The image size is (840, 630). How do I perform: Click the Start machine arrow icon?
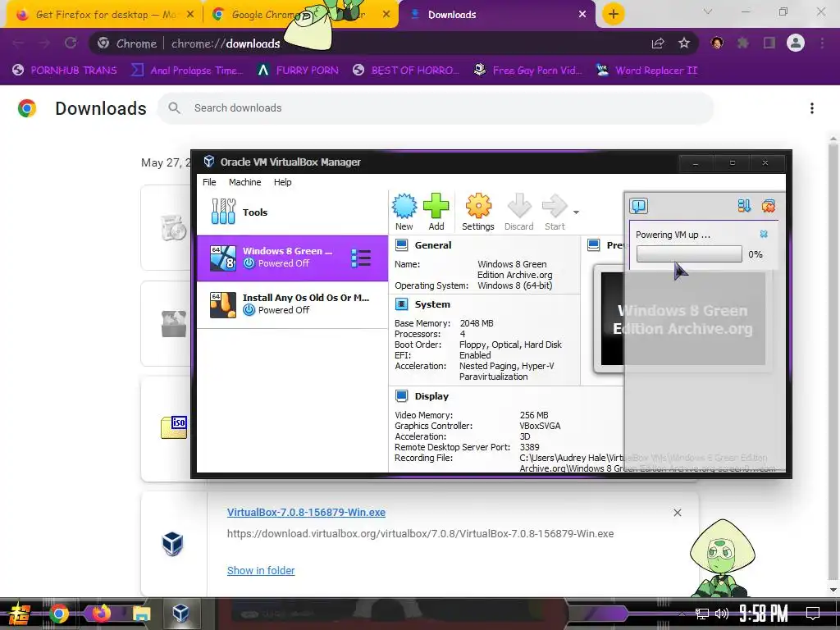[555, 207]
